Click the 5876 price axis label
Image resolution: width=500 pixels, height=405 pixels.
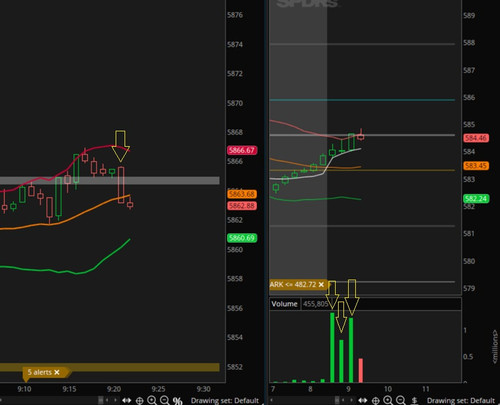pos(235,15)
